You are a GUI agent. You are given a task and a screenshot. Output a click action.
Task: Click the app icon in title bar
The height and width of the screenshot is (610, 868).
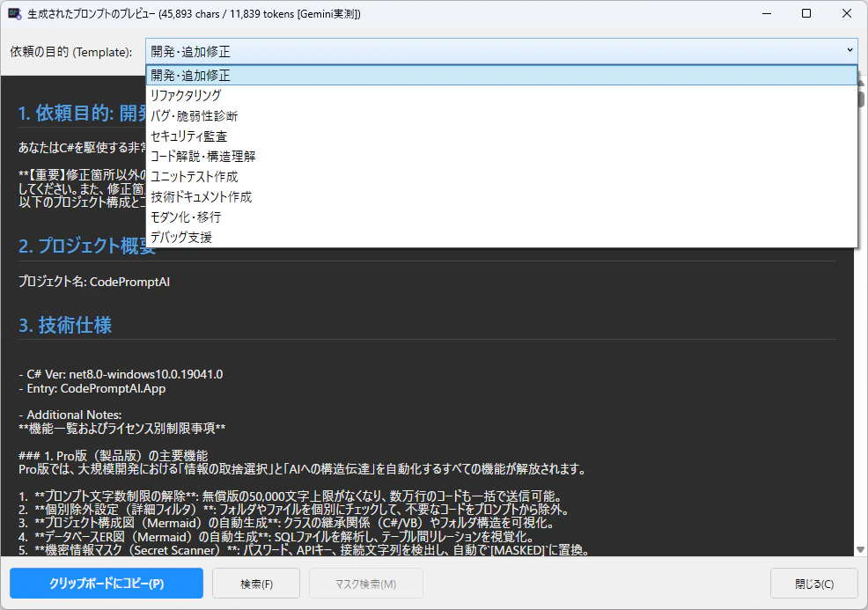[15, 14]
